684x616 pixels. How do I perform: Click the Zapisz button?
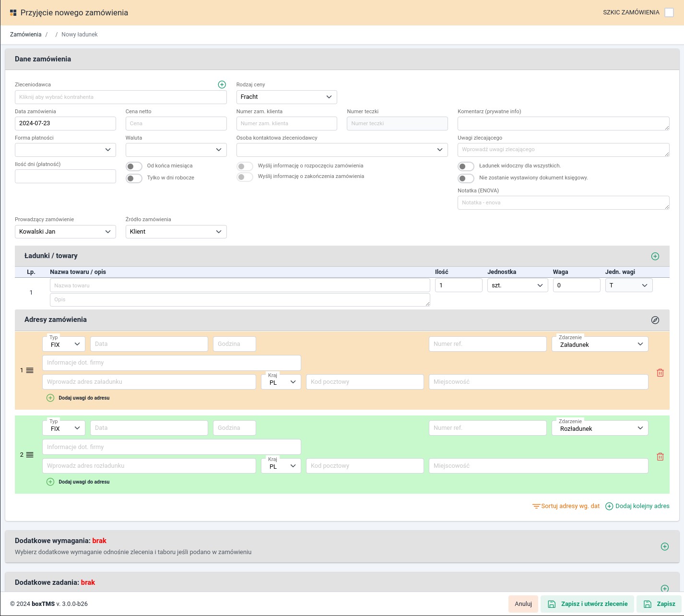coord(660,604)
